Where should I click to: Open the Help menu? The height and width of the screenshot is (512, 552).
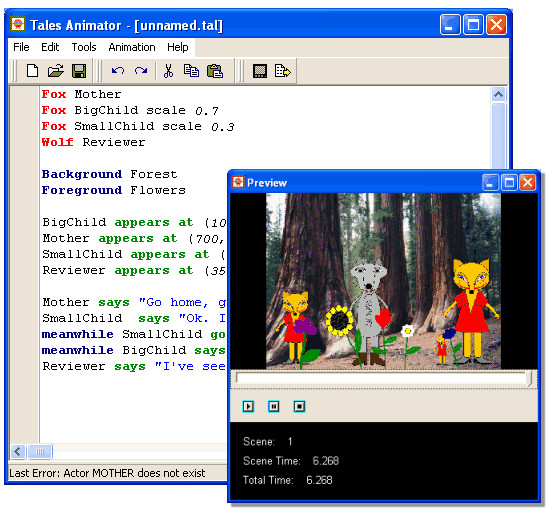pyautogui.click(x=177, y=47)
